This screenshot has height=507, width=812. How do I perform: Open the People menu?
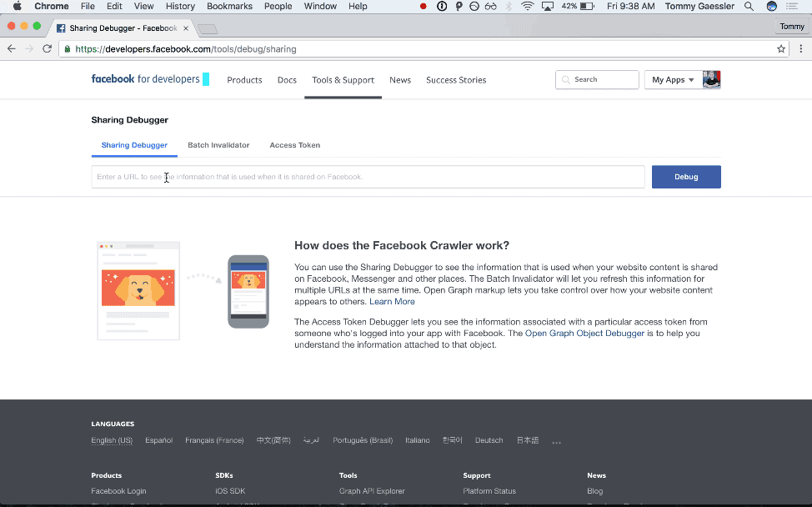tap(278, 6)
